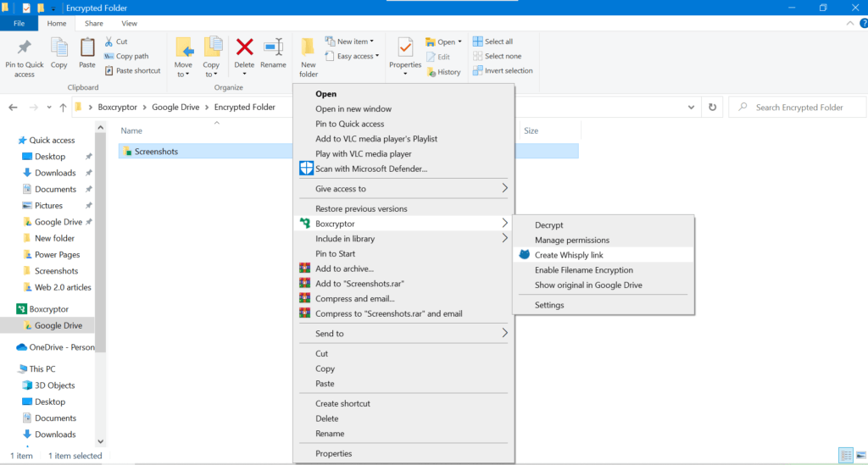Screen dimensions: 868x465
Task: Click navigation pane scroll down arrow
Action: click(100, 441)
